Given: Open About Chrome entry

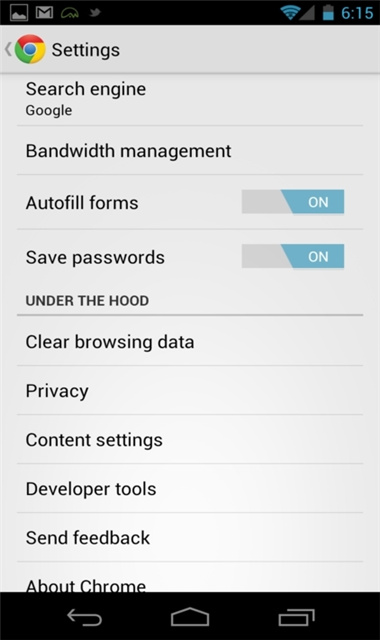Looking at the screenshot, I should click(x=190, y=577).
